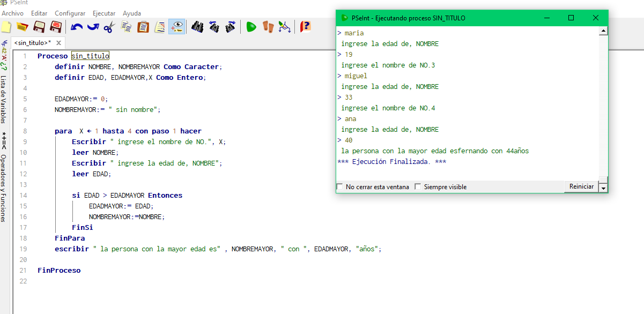
Task: Copy selection with the copy icon
Action: tap(127, 26)
